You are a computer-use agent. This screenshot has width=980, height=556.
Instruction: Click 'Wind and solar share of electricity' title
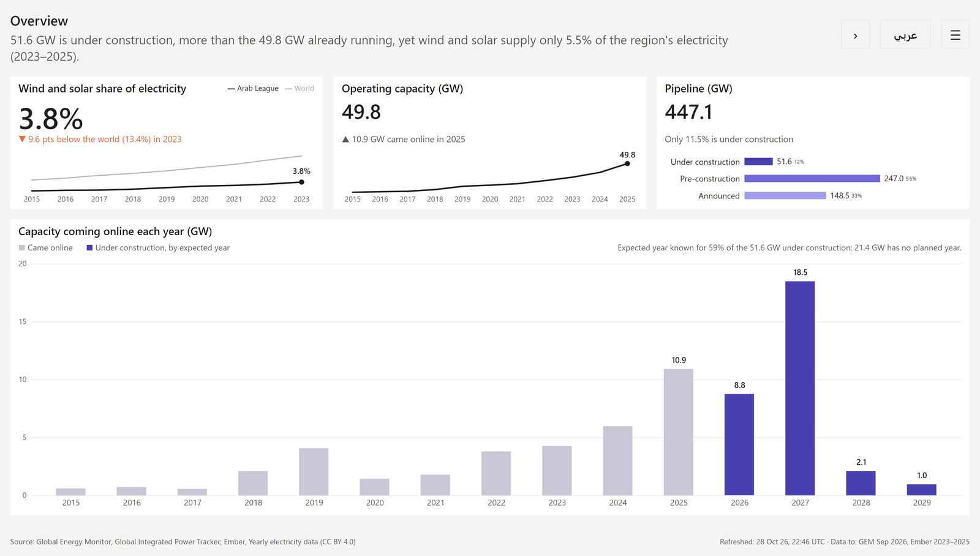click(102, 89)
